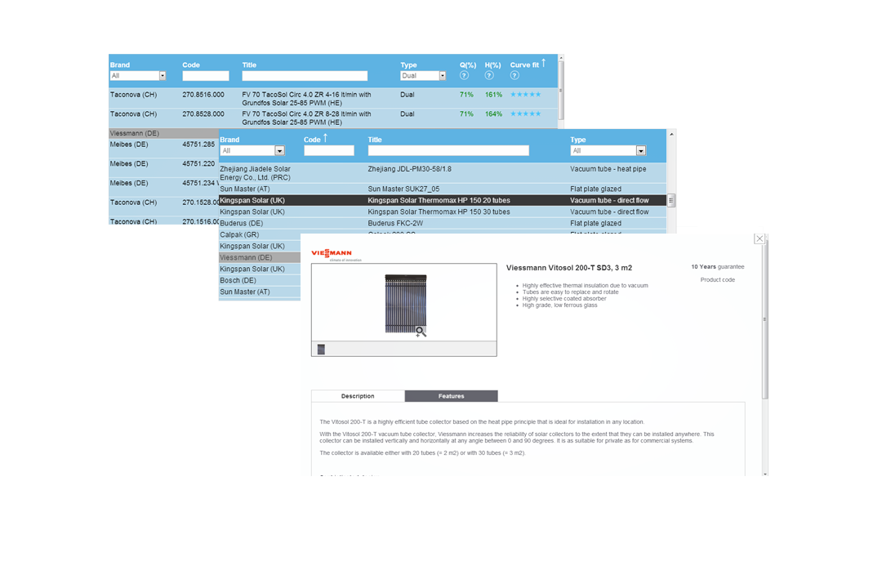Click the help icon under Q(%)
The height and width of the screenshot is (588, 882).
click(464, 76)
